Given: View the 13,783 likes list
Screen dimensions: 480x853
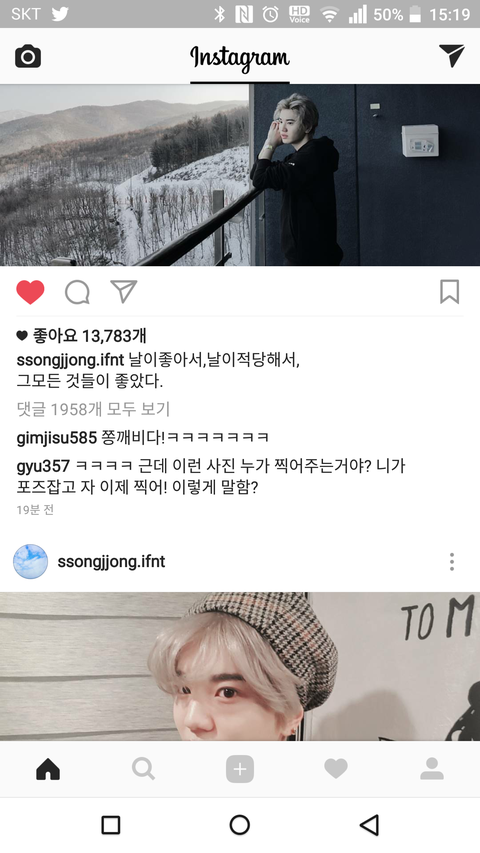Looking at the screenshot, I should tap(82, 336).
